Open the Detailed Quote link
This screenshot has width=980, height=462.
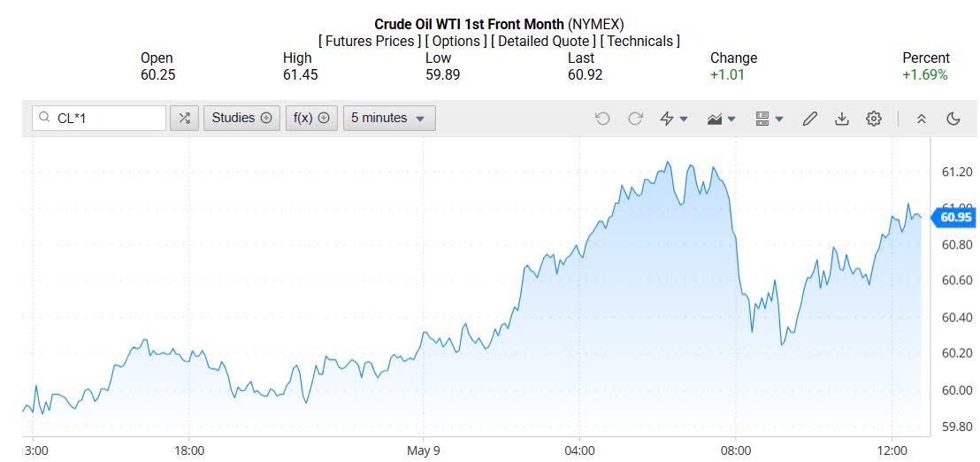[x=543, y=41]
